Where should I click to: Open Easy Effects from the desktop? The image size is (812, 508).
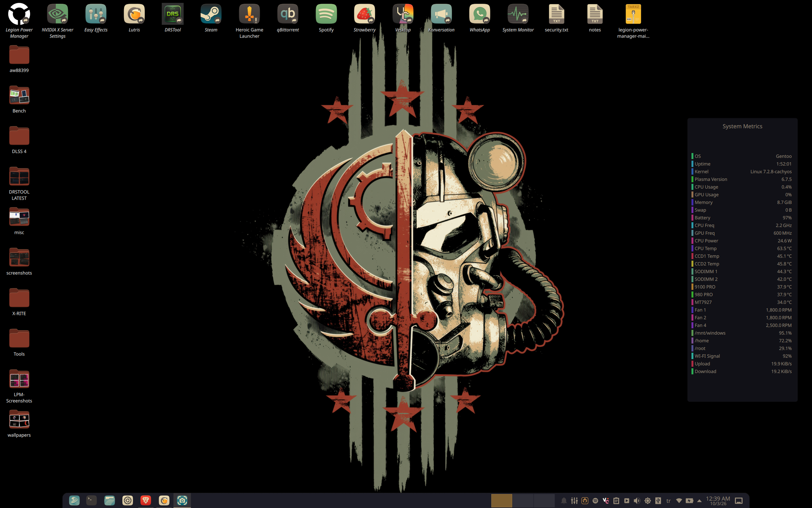[x=96, y=14]
